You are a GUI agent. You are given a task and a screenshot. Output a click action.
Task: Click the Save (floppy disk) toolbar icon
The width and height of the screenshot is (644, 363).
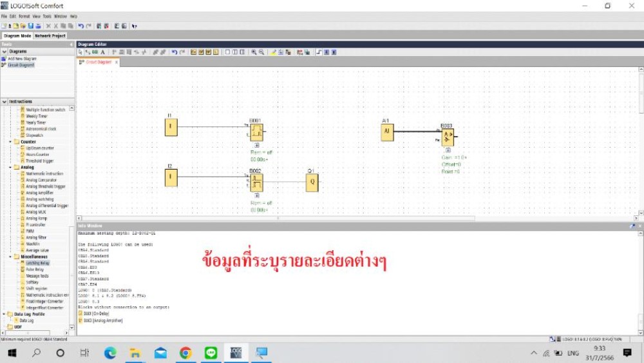click(30, 26)
